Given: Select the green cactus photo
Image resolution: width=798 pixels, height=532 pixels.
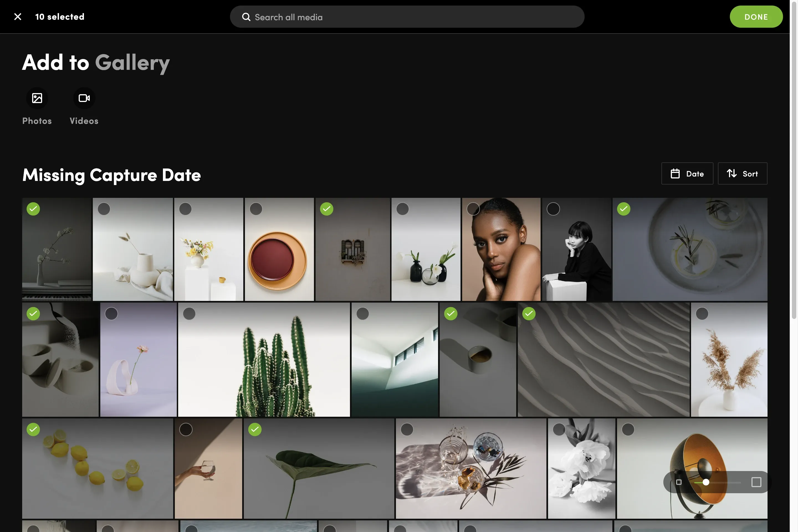Looking at the screenshot, I should (189, 314).
